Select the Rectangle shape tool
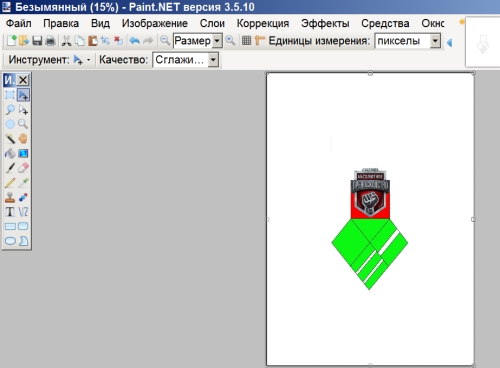Image resolution: width=500 pixels, height=368 pixels. coord(10,226)
